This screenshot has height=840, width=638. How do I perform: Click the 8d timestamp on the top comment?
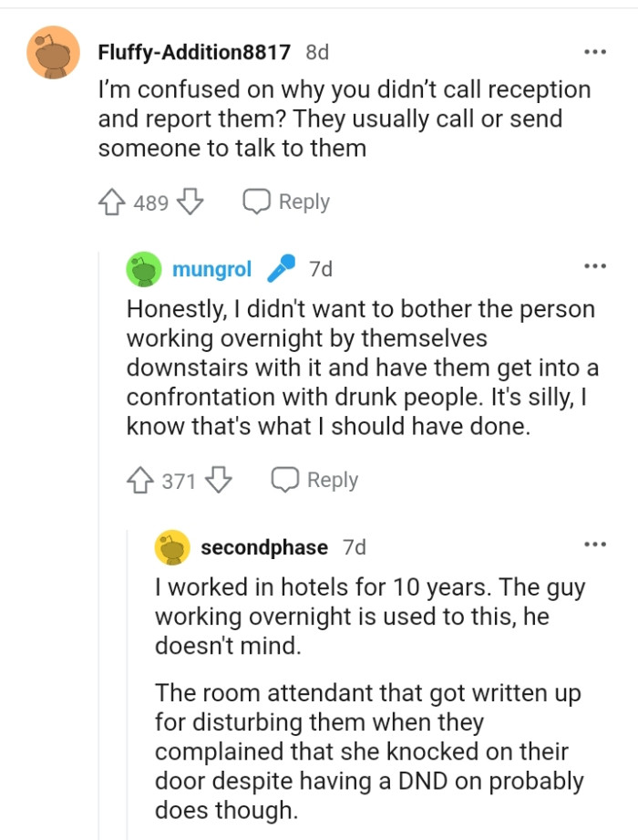[318, 52]
